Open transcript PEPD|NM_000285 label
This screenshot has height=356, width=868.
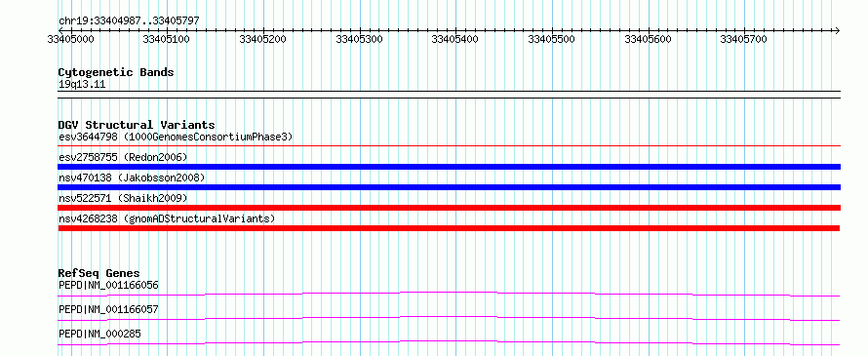click(99, 334)
